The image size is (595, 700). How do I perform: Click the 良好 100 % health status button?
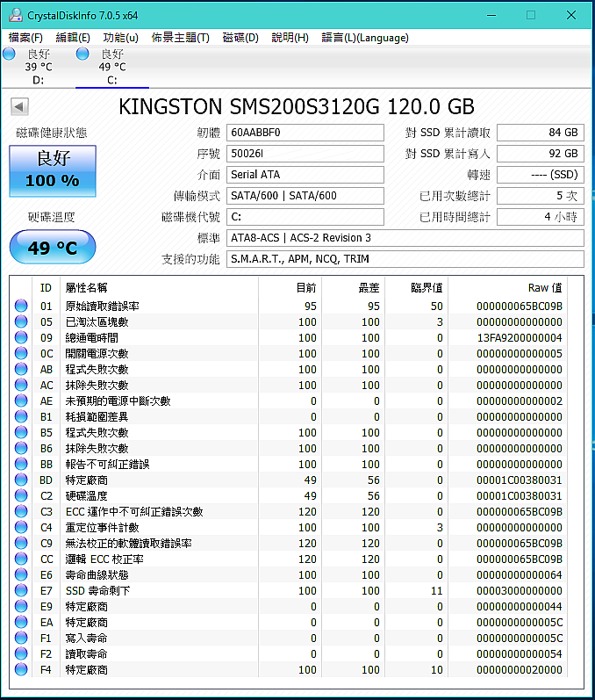[x=53, y=171]
